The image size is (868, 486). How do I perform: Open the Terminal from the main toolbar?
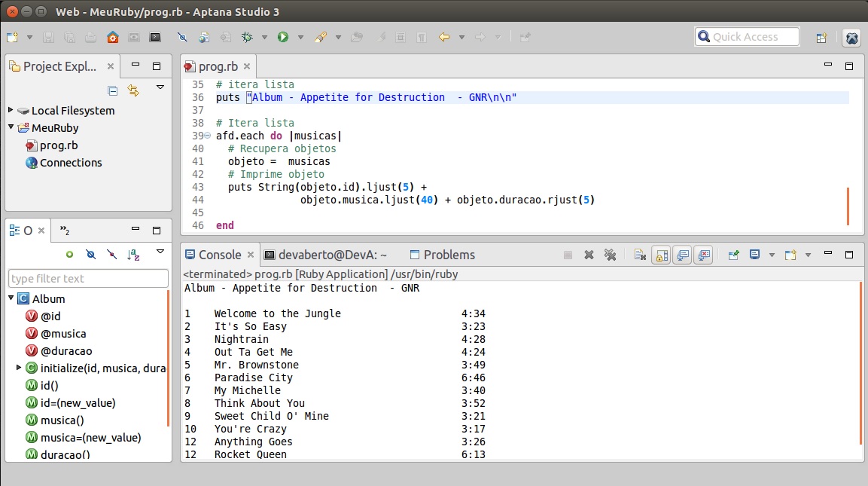(x=155, y=37)
